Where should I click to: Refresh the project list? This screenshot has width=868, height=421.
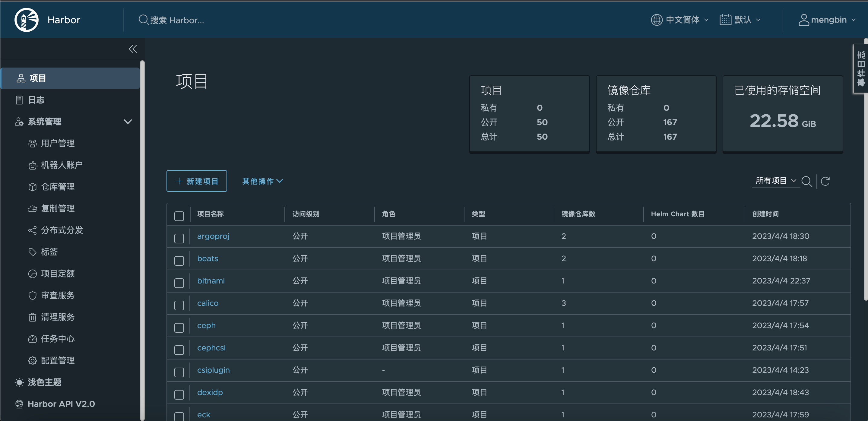(825, 181)
